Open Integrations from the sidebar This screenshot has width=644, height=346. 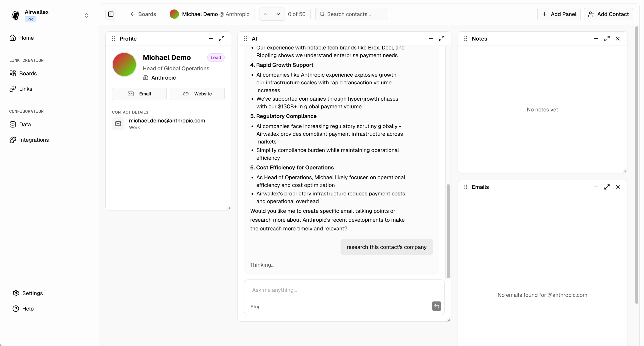(34, 140)
